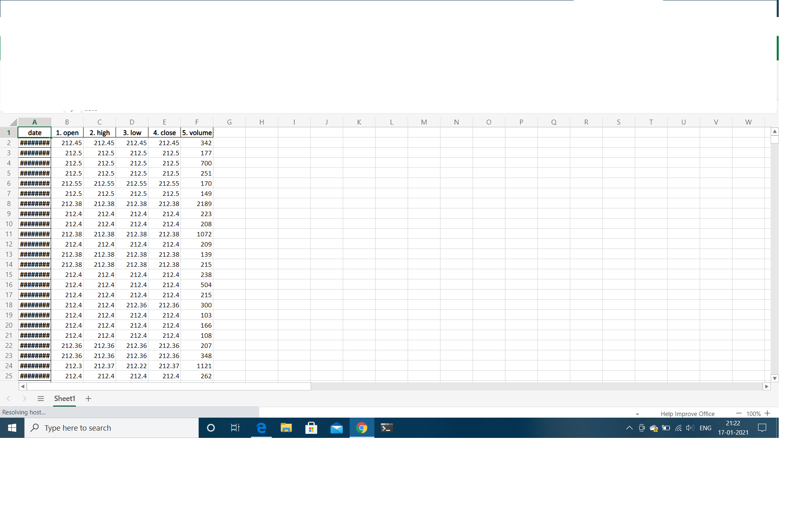Open Microsoft Edge from taskbar
Image resolution: width=812 pixels, height=519 pixels.
[x=261, y=428]
